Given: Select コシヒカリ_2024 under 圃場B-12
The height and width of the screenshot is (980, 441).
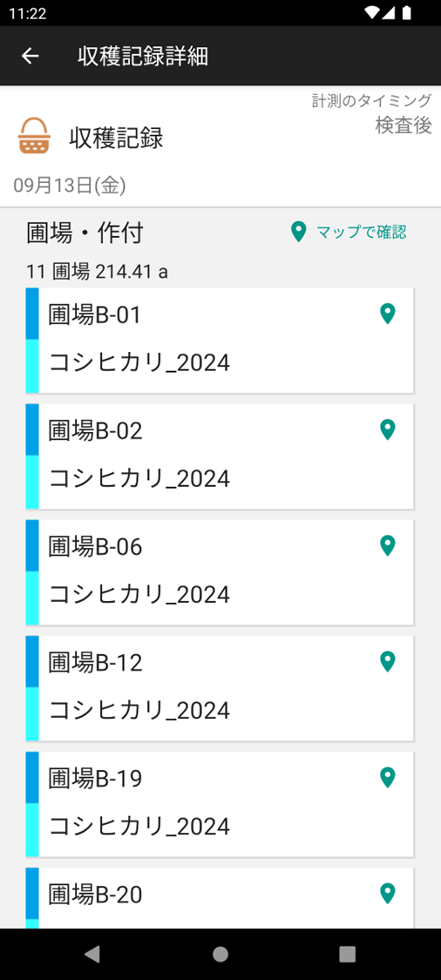Looking at the screenshot, I should [x=139, y=710].
